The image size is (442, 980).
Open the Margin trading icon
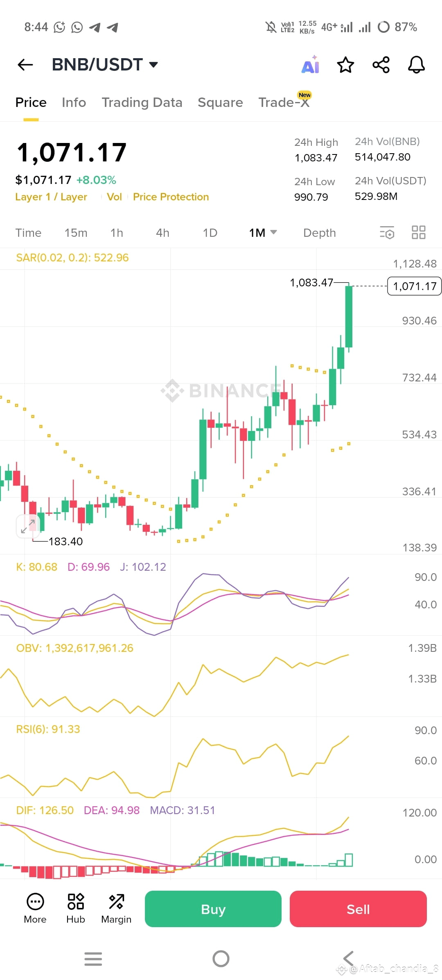(x=116, y=908)
